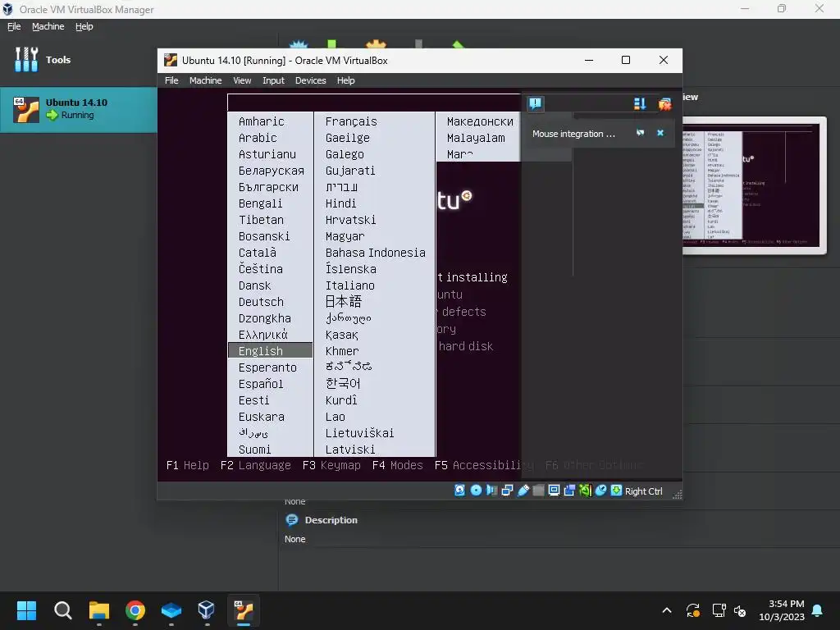Click the mouse integration status icon
The width and height of the screenshot is (840, 630).
600,491
